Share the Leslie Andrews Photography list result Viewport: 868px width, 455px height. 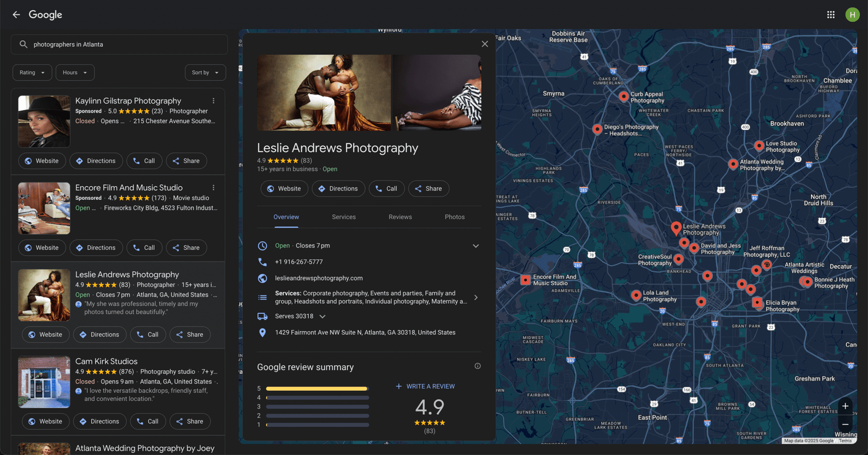click(190, 334)
